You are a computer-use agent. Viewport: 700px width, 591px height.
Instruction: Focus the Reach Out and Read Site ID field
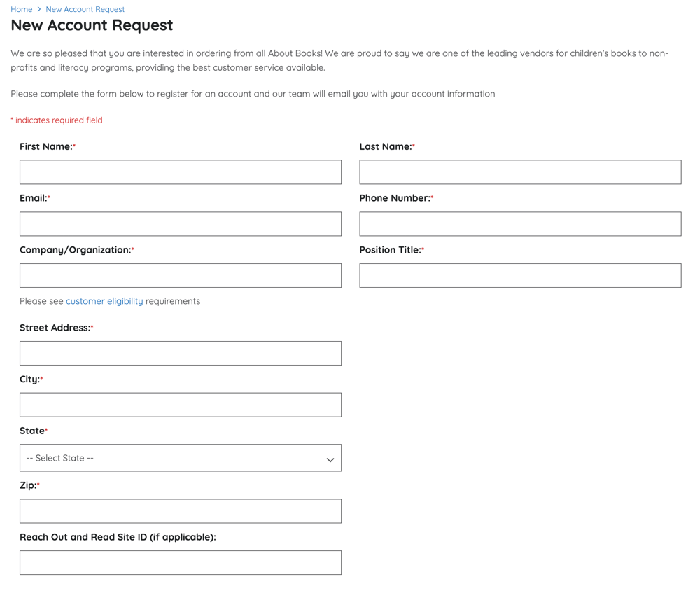click(181, 563)
